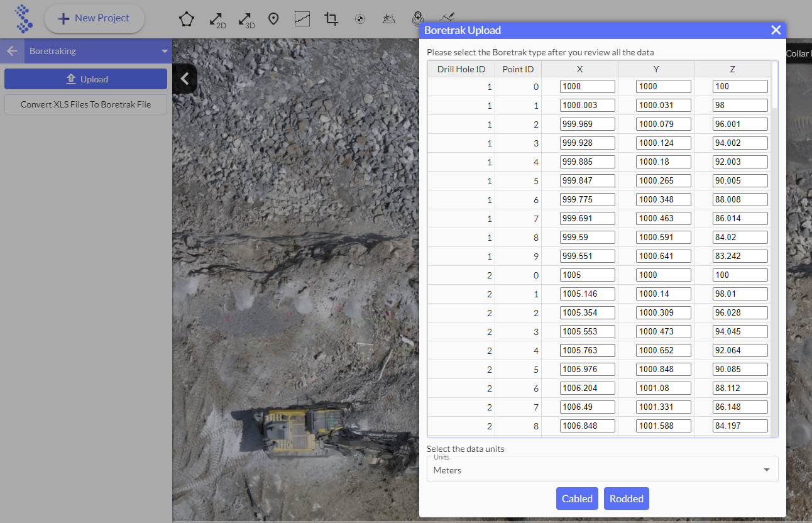The width and height of the screenshot is (812, 523).
Task: Choose the Rodded boretrak type
Action: click(626, 498)
